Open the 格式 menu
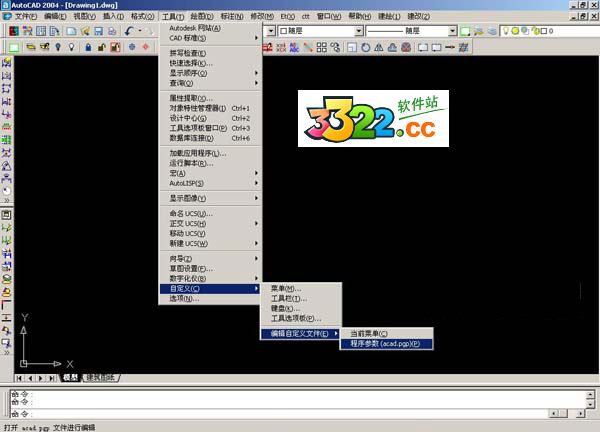600x432 pixels. tap(142, 16)
